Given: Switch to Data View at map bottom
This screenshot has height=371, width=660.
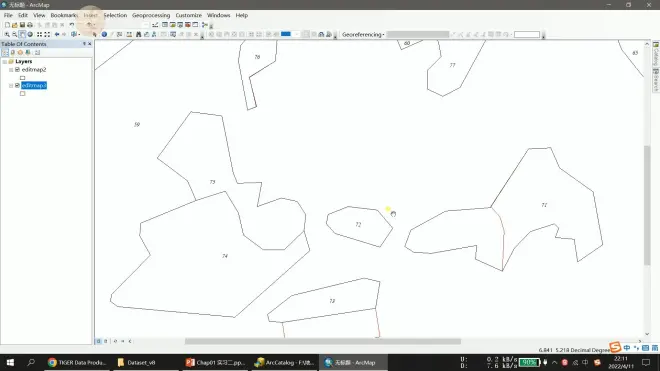Looking at the screenshot, I should point(98,341).
